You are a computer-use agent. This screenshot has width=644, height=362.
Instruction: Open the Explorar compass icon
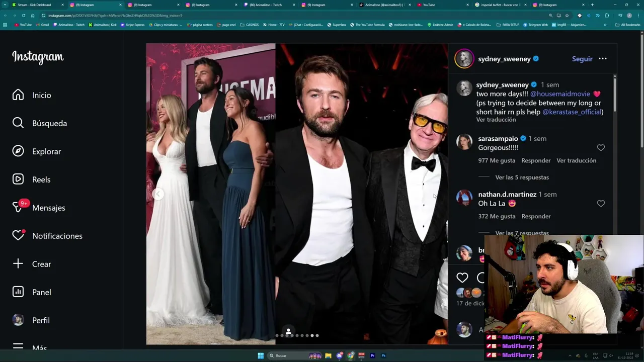click(18, 151)
